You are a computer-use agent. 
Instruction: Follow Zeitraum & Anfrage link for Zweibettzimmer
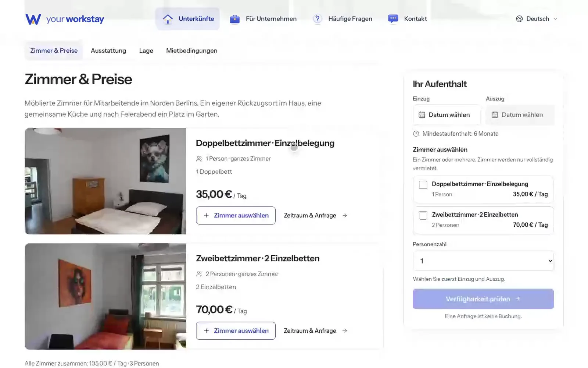pos(315,330)
